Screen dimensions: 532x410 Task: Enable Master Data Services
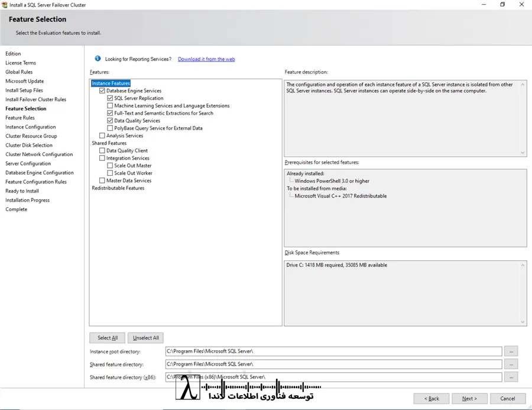(x=102, y=180)
